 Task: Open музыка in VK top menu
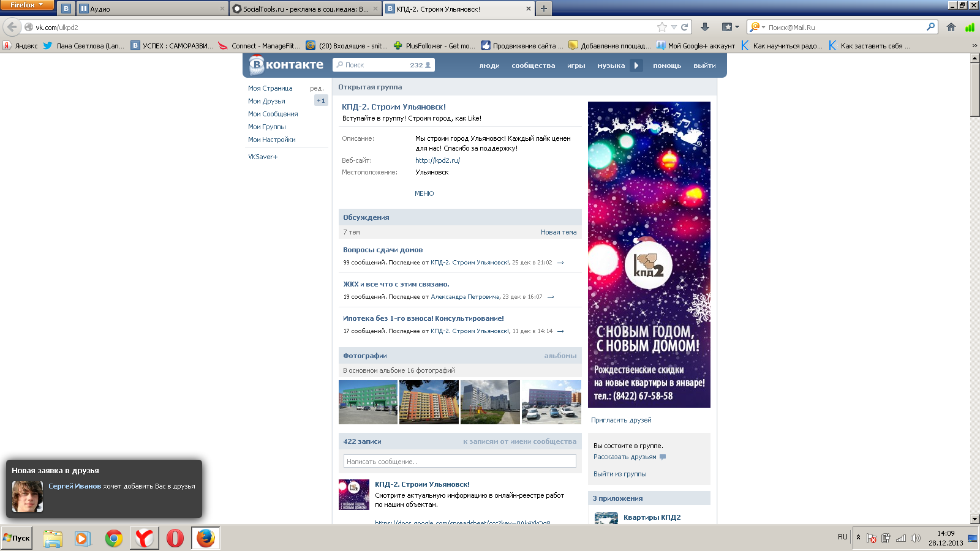pyautogui.click(x=611, y=66)
